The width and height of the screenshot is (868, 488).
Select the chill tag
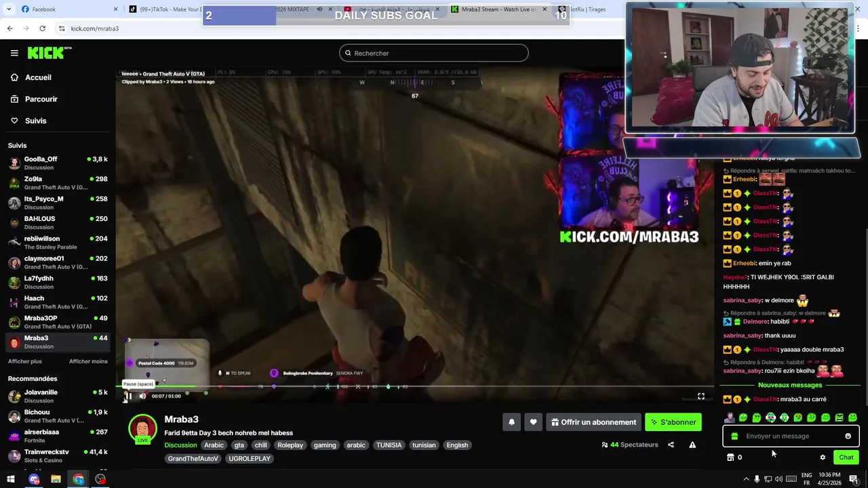tap(260, 445)
